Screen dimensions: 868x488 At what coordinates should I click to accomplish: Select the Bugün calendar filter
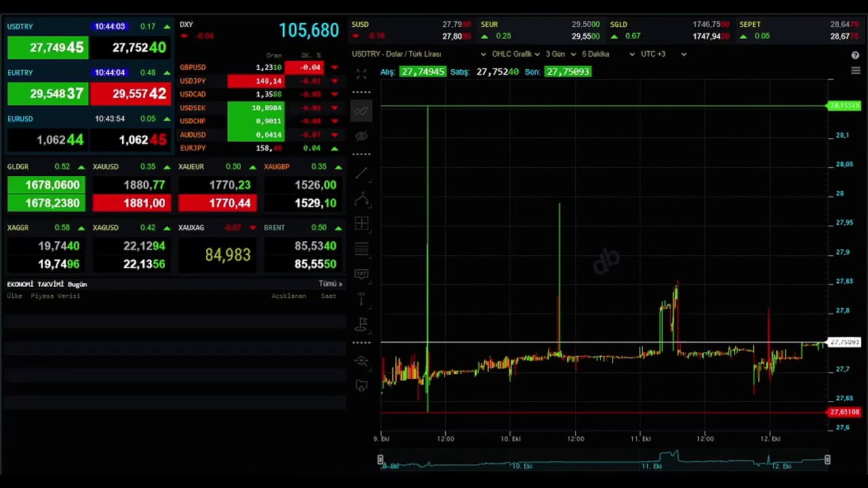(77, 285)
